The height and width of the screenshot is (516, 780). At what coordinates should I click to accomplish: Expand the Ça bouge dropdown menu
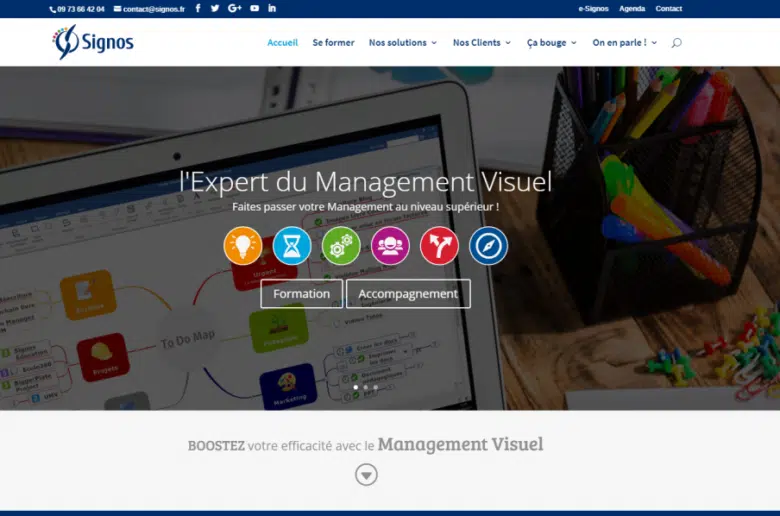pos(552,43)
